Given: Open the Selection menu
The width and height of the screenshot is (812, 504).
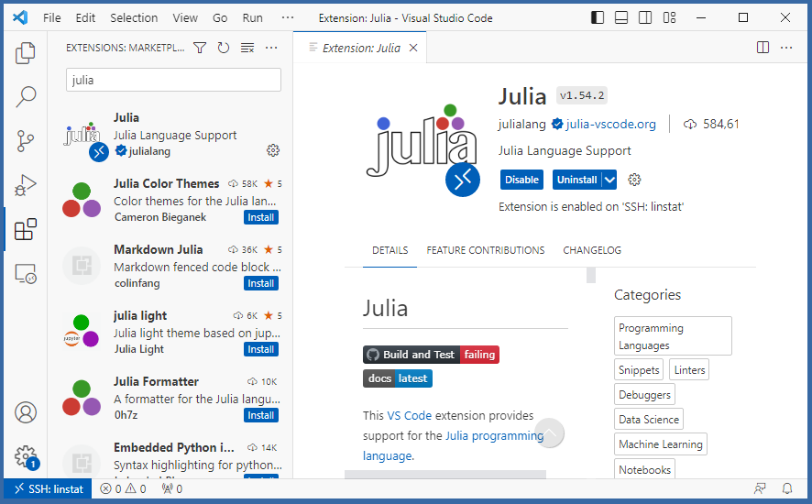Looking at the screenshot, I should [134, 17].
